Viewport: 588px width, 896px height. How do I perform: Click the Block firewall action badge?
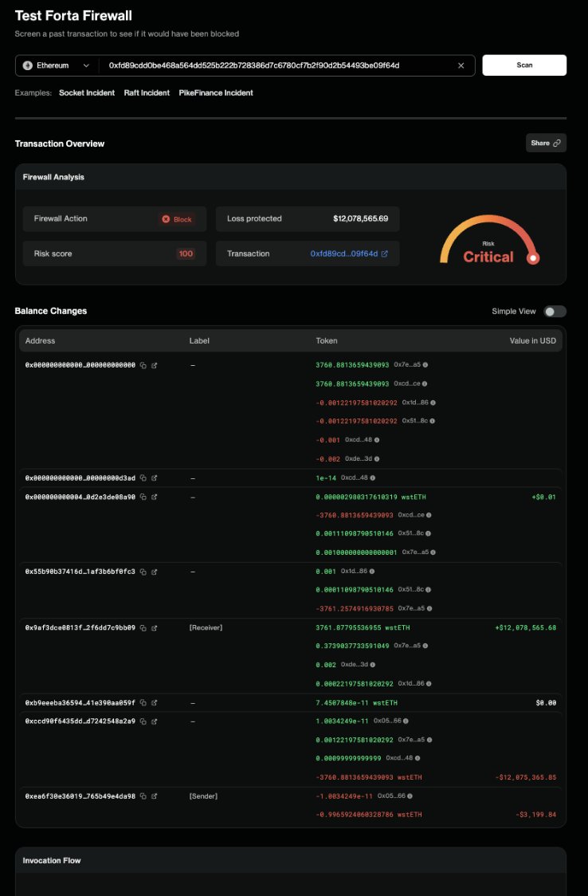pyautogui.click(x=177, y=219)
